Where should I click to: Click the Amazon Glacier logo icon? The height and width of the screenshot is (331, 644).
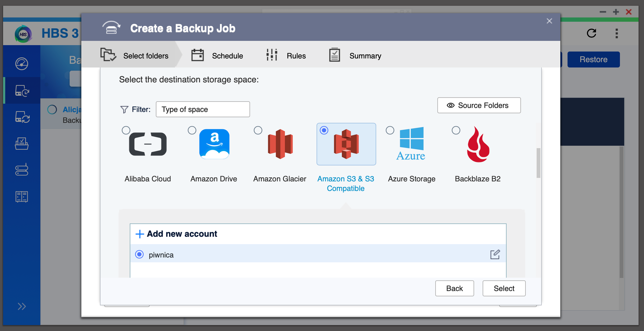coord(280,144)
